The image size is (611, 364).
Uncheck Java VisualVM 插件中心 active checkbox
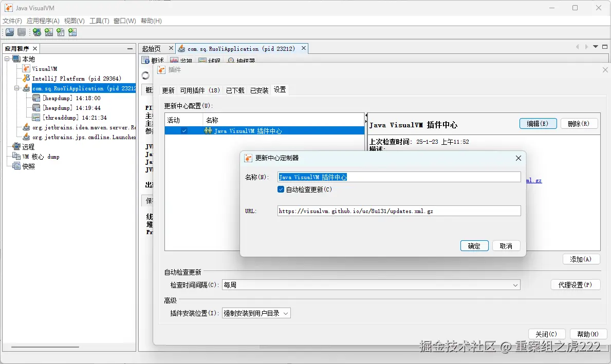point(183,130)
